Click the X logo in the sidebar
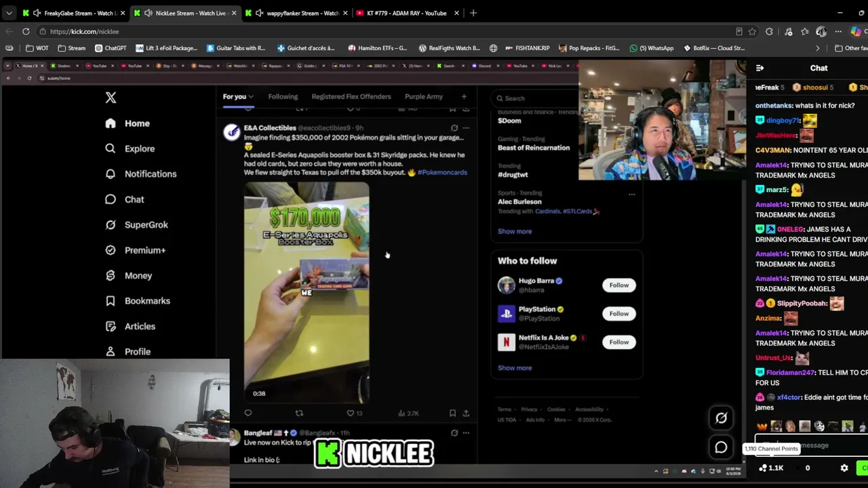The image size is (868, 488). (x=111, y=98)
